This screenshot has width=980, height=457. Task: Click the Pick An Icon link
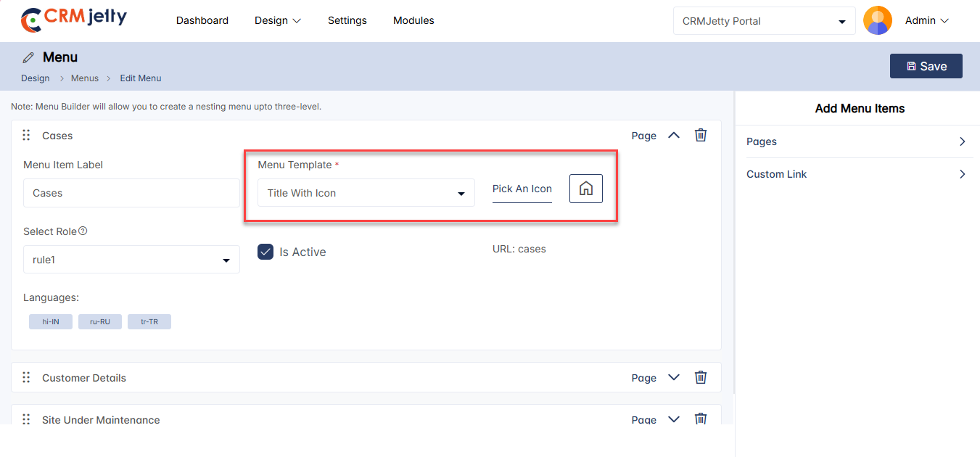(522, 189)
